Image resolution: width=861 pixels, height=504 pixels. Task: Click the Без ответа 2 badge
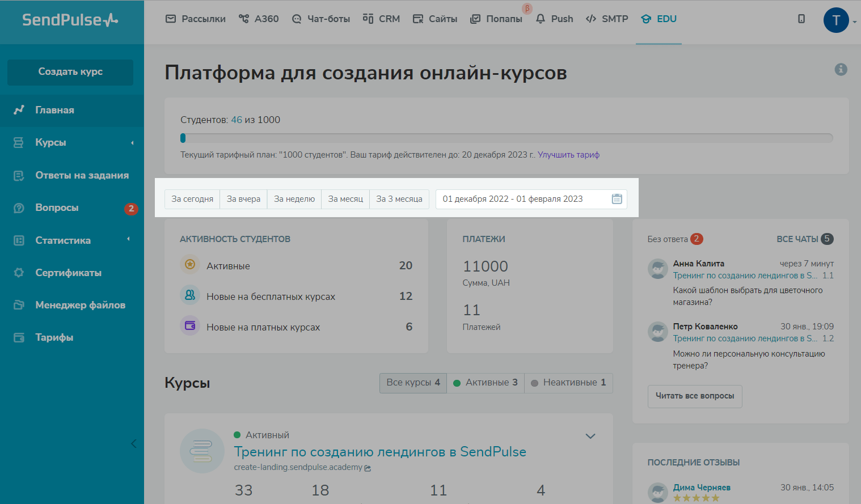coord(697,239)
